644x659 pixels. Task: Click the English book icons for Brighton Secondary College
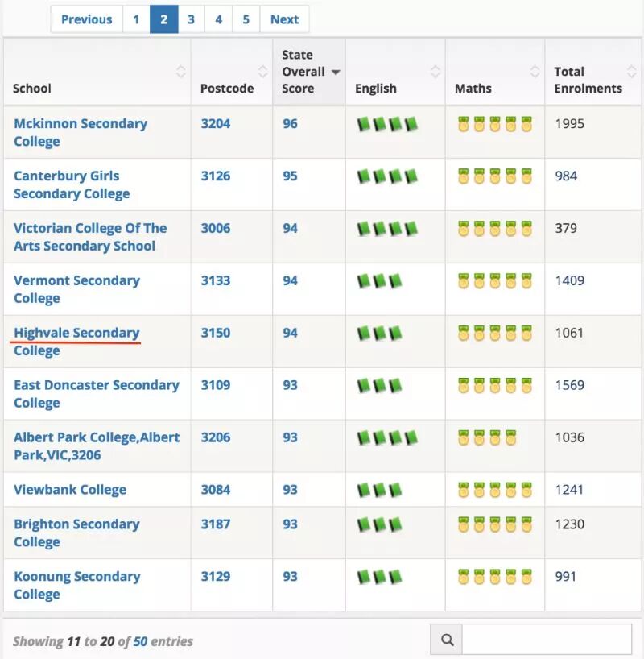coord(379,525)
